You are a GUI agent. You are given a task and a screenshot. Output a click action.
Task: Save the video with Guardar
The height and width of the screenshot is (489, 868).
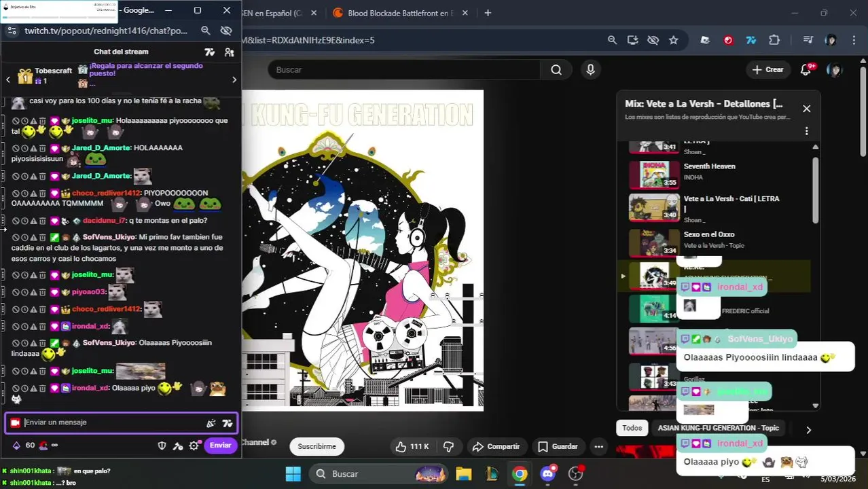coord(558,446)
